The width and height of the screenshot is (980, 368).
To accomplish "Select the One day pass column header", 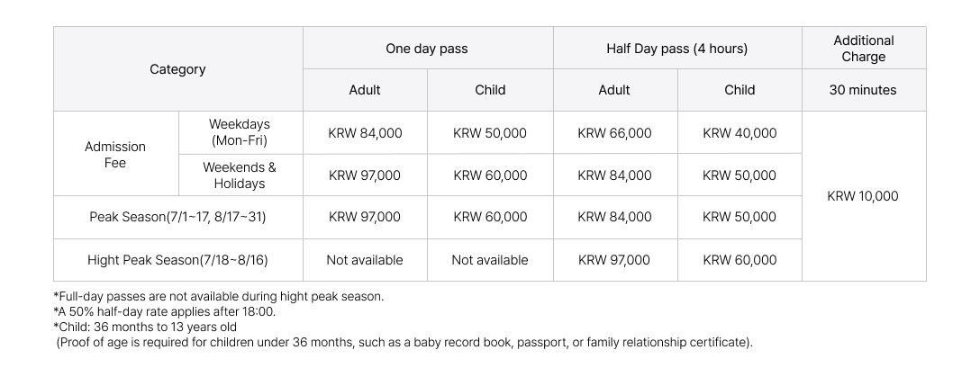I will pyautogui.click(x=427, y=49).
